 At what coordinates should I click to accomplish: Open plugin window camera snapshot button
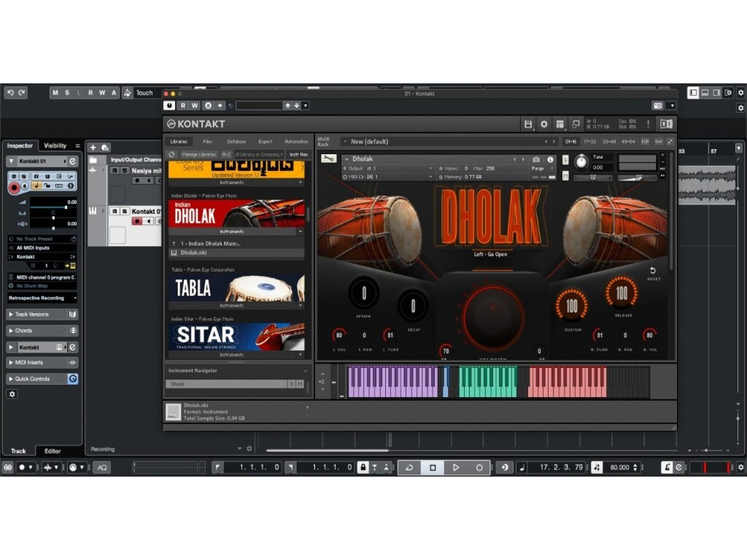coord(658,106)
